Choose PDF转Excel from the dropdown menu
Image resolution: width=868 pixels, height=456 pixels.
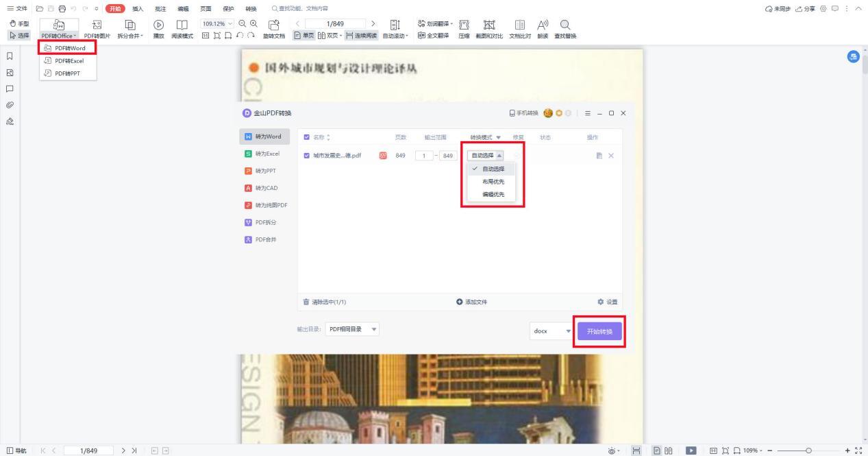[x=68, y=60]
